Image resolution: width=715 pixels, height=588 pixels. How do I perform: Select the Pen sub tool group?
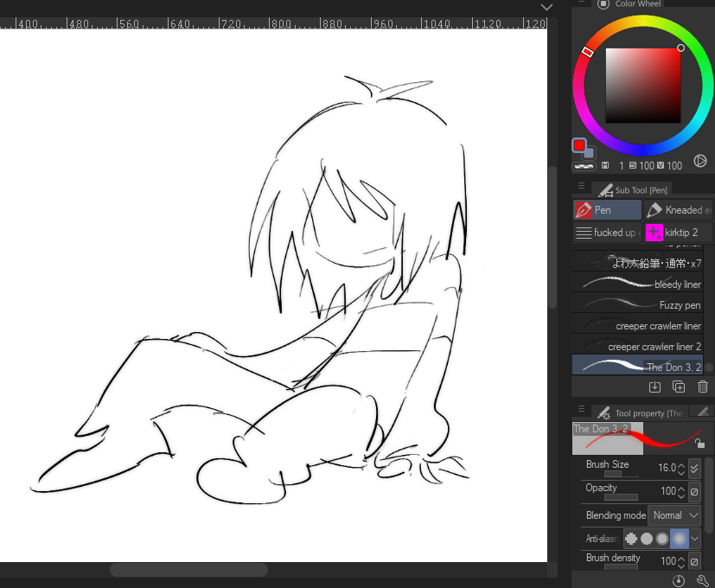[x=607, y=210]
